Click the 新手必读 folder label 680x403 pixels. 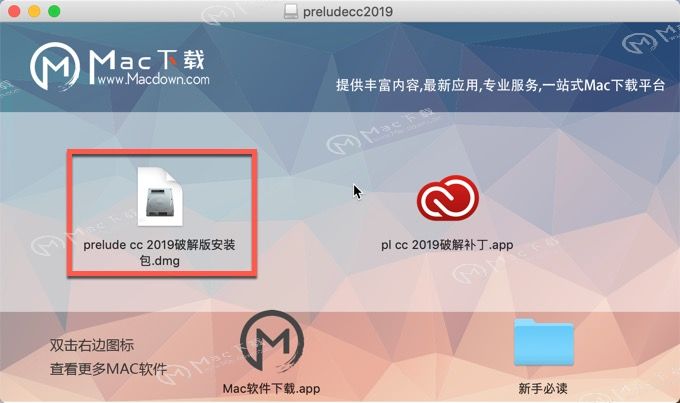tap(543, 388)
